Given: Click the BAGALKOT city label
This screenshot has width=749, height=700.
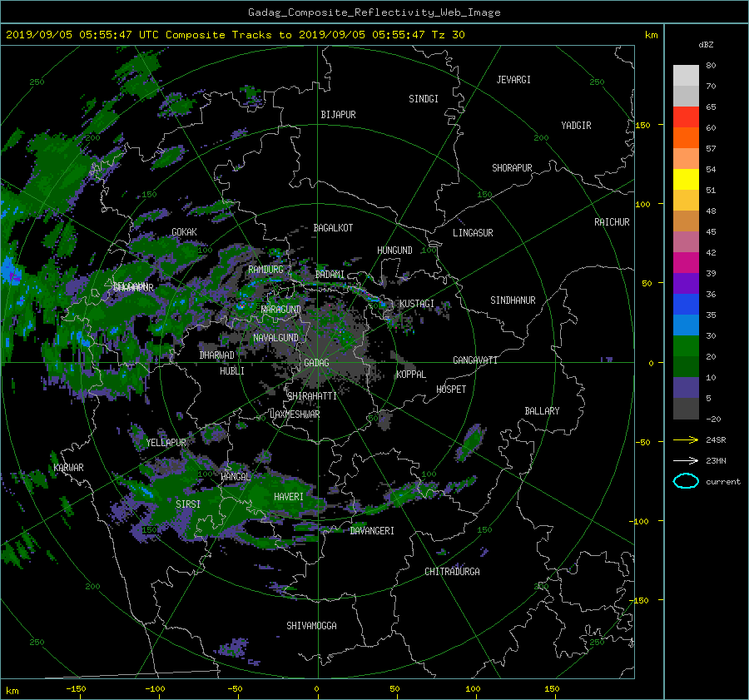Looking at the screenshot, I should click(333, 228).
